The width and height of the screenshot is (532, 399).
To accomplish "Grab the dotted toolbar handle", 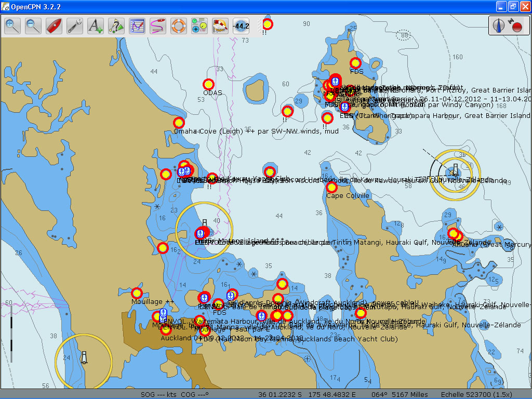I will pyautogui.click(x=260, y=26).
